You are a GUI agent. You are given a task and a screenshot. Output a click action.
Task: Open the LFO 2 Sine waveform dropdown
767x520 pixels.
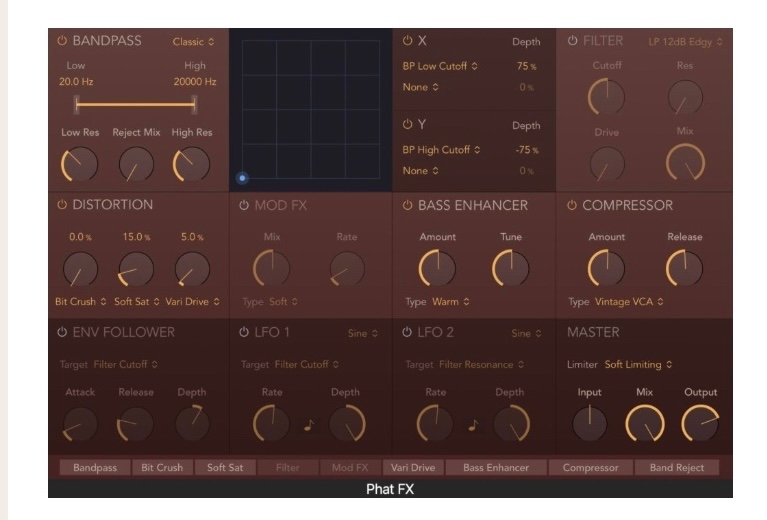[526, 333]
